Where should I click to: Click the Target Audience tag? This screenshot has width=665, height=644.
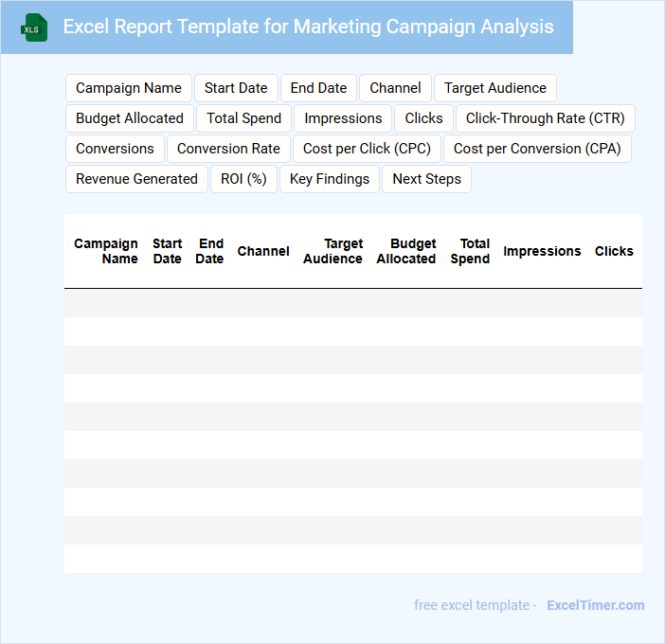point(494,88)
